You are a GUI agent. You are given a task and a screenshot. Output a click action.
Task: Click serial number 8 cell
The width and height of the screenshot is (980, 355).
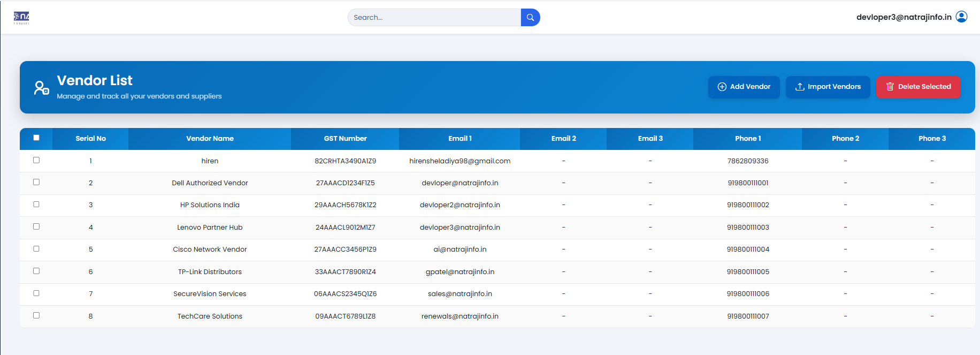click(x=90, y=316)
